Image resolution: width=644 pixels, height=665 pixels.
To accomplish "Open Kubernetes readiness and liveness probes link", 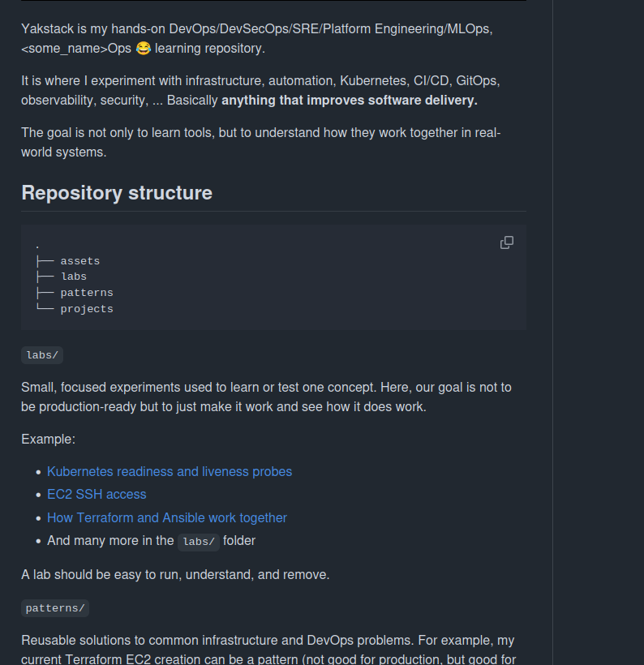I will tap(170, 472).
